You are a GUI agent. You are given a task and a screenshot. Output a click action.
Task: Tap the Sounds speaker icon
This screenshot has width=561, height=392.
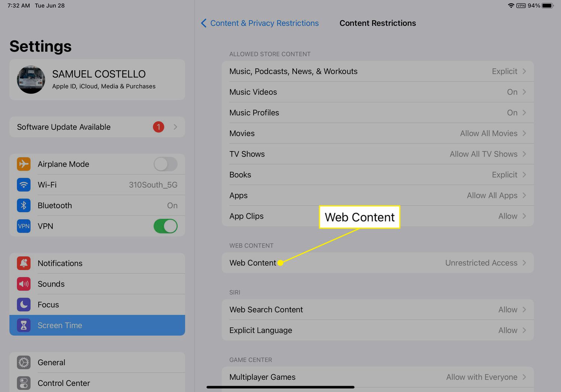[24, 284]
